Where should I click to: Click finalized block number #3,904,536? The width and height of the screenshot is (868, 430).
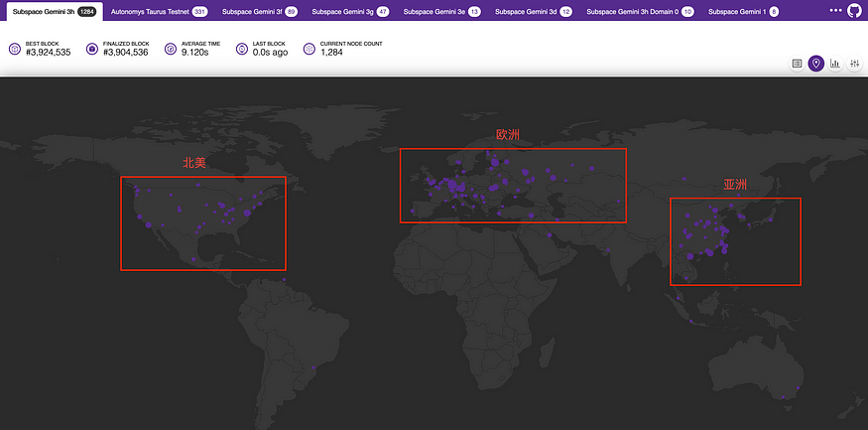click(x=126, y=53)
